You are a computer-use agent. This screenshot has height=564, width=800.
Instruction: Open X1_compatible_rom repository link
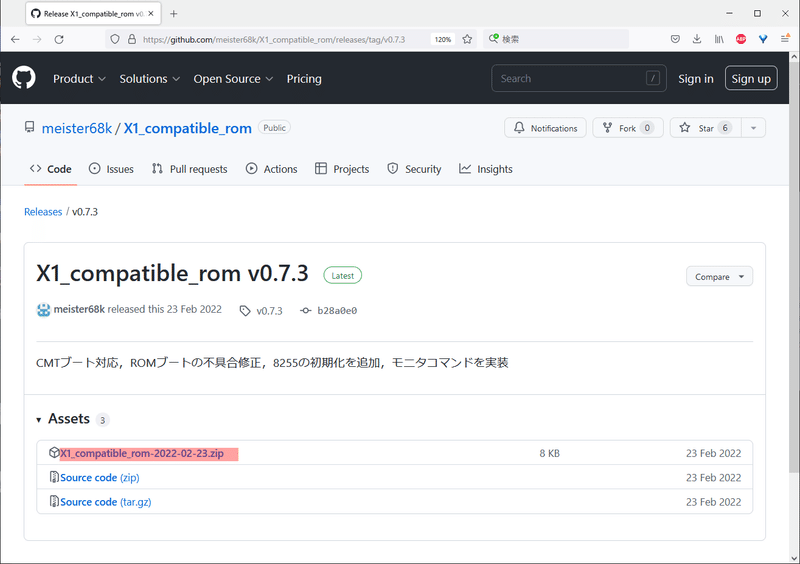click(x=188, y=128)
